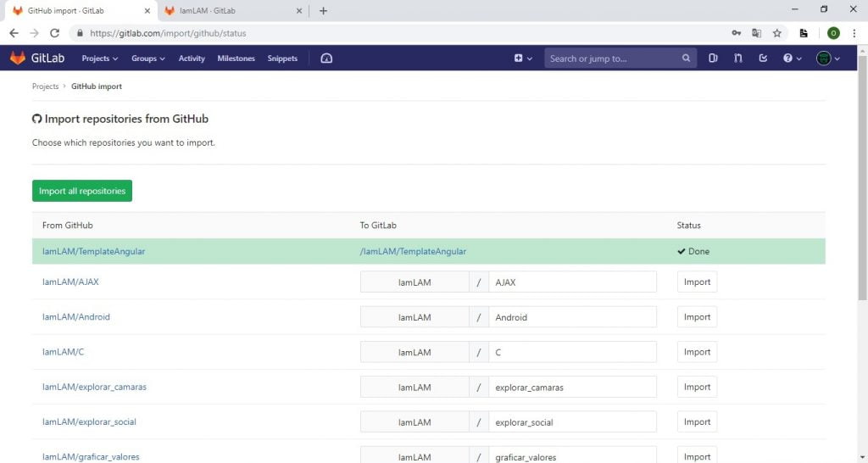This screenshot has width=868, height=463.
Task: Import the AJAX repository
Action: pos(697,282)
